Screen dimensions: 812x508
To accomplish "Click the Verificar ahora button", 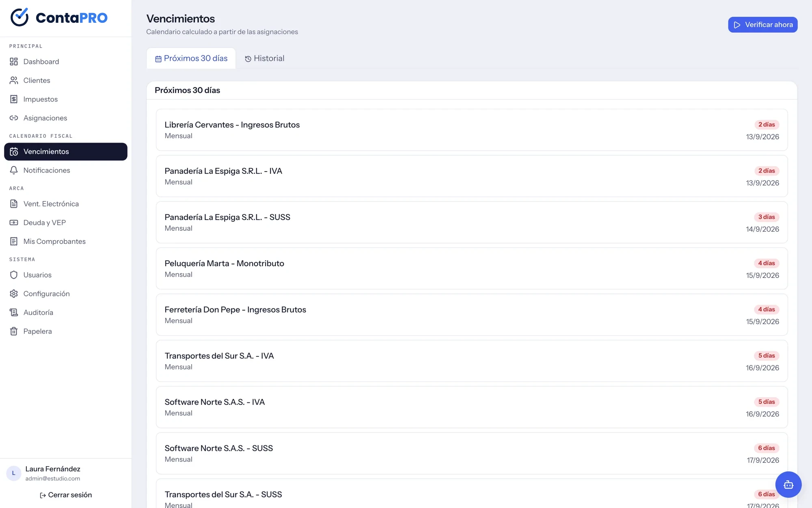I will click(x=762, y=25).
